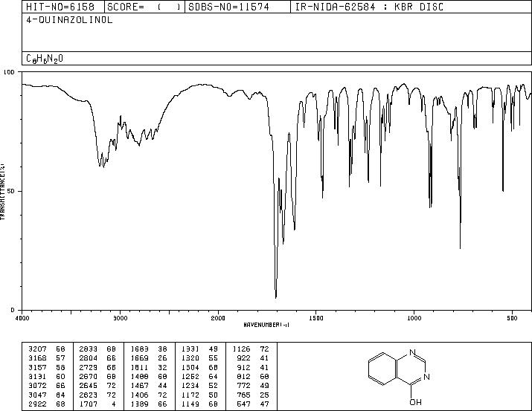Select the IR-NIDA-62584 : KBR DISC label
The height and width of the screenshot is (411, 532).
coord(369,7)
